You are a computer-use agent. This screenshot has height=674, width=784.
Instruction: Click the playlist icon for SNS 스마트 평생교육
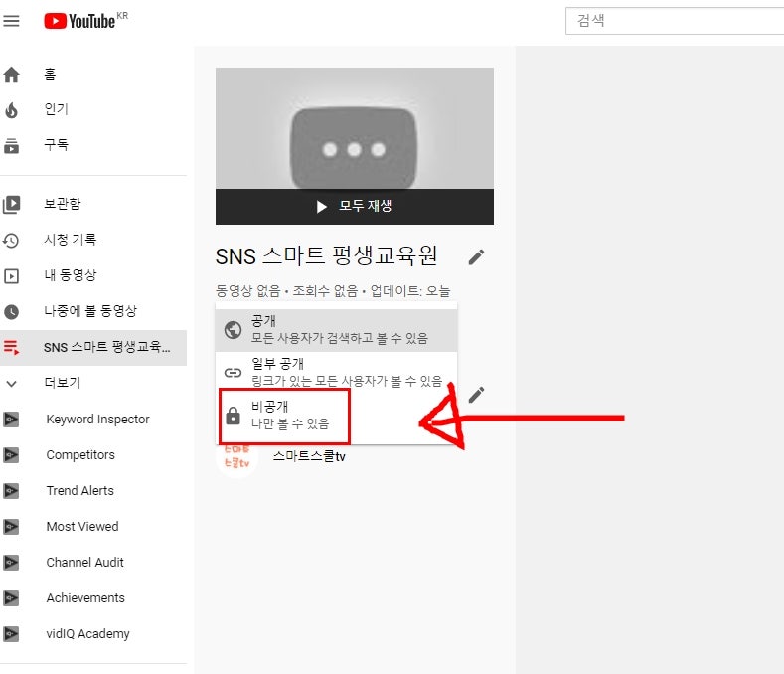(x=11, y=347)
